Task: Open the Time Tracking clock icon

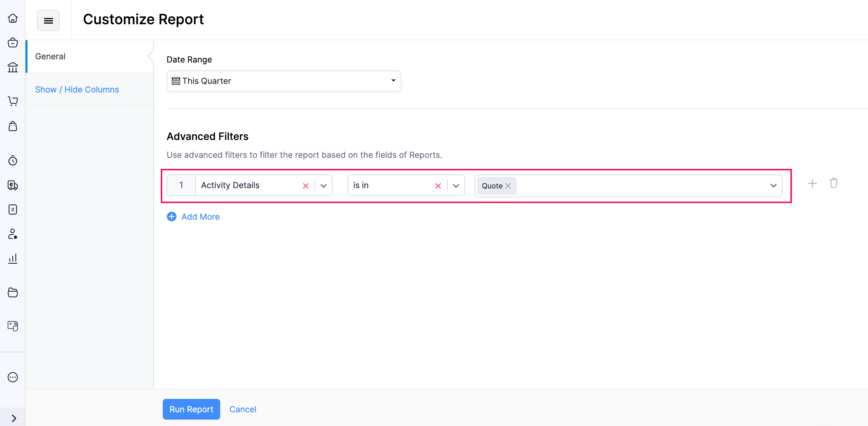Action: [x=13, y=161]
